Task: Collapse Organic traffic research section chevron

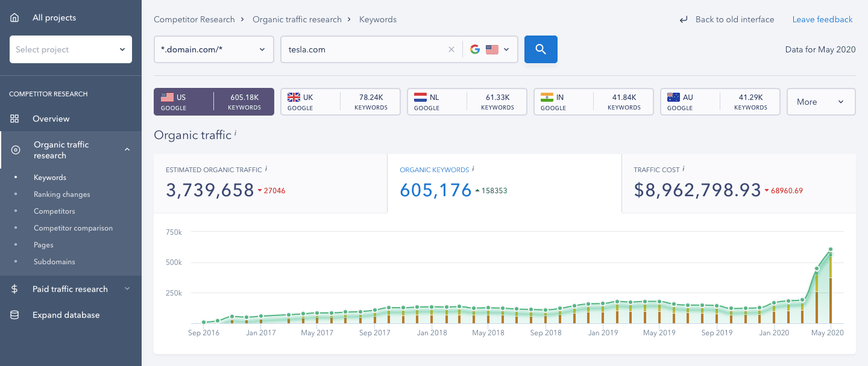Action: tap(127, 150)
